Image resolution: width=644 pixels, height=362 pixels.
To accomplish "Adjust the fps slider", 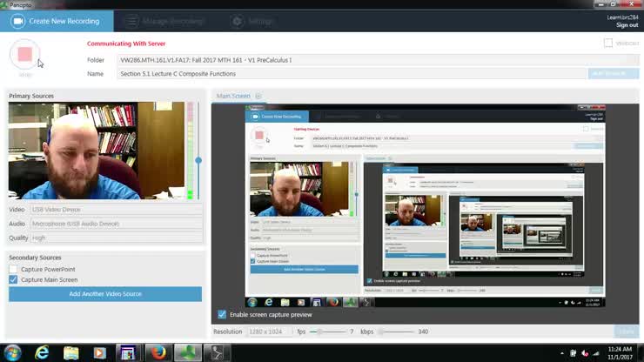I will point(320,332).
